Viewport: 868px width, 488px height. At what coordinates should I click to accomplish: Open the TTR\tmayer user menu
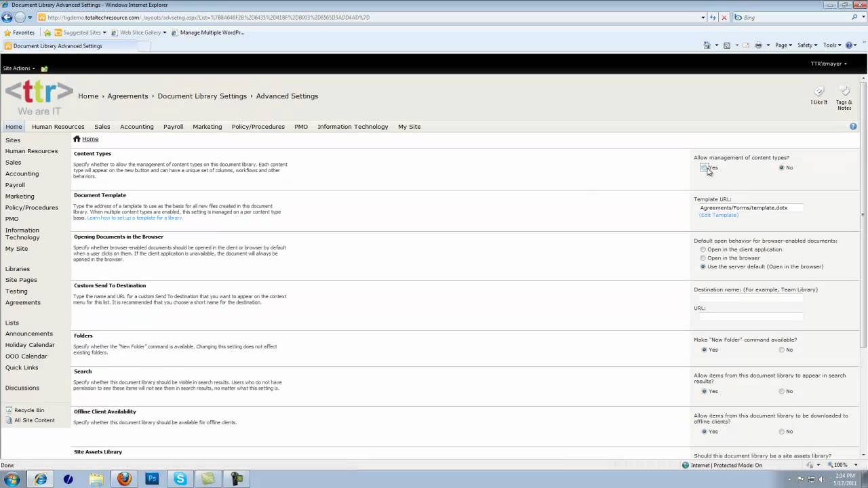point(829,64)
